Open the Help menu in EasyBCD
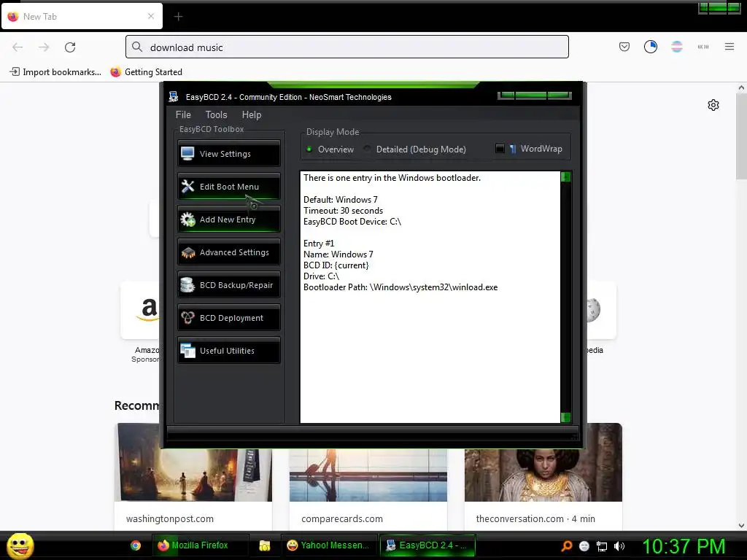Image resolution: width=747 pixels, height=560 pixels. (x=252, y=114)
